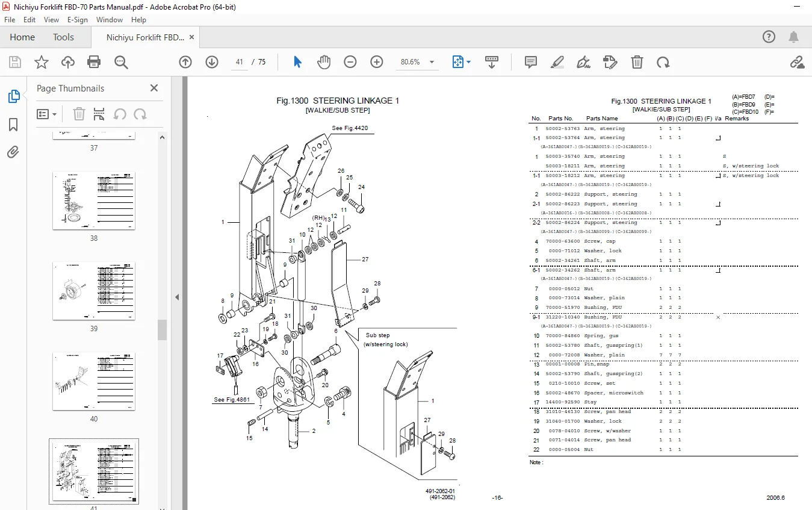The image size is (812, 510).
Task: Open the View menu
Action: (51, 19)
